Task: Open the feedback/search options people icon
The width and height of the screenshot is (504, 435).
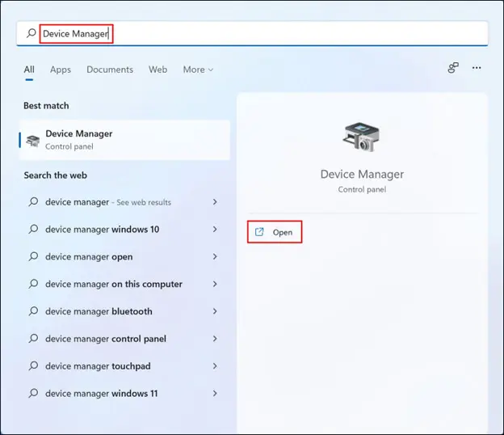Action: click(x=453, y=68)
